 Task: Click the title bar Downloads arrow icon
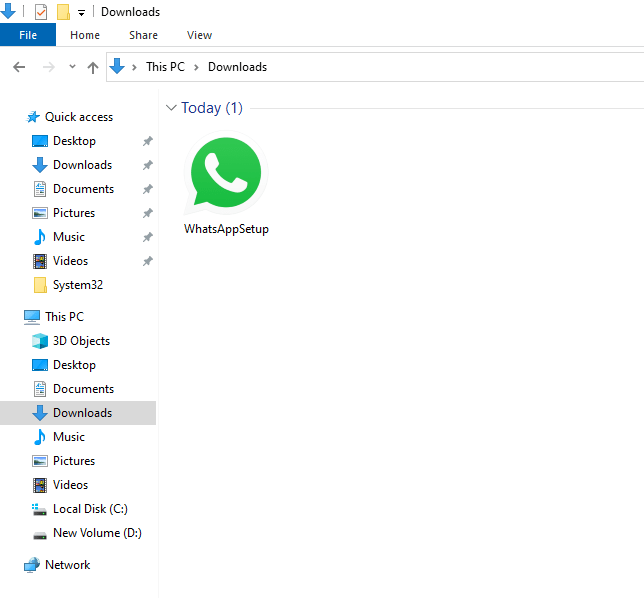(8, 11)
